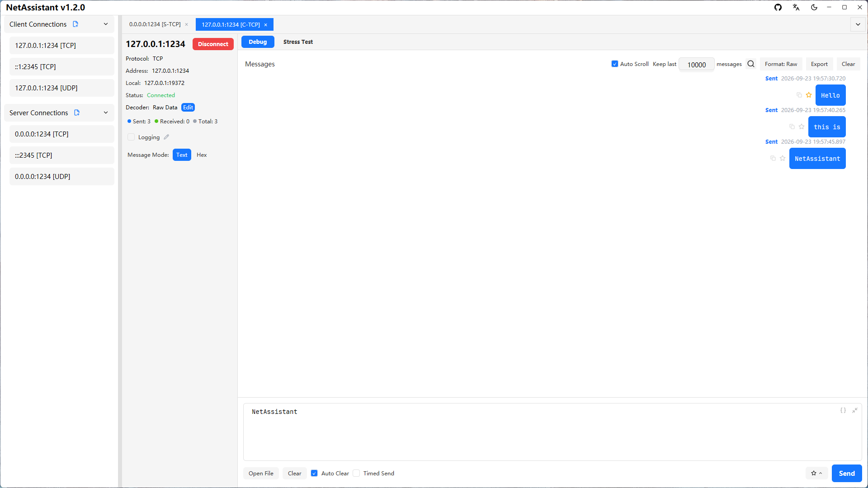Open the Stress Test tab

click(298, 42)
